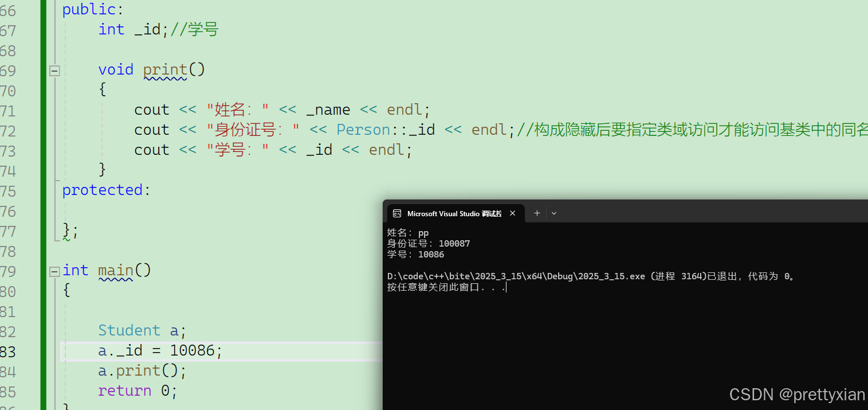Close the Microsoft Visual Studio debug console tab
Screen dimensions: 868x410
[512, 213]
